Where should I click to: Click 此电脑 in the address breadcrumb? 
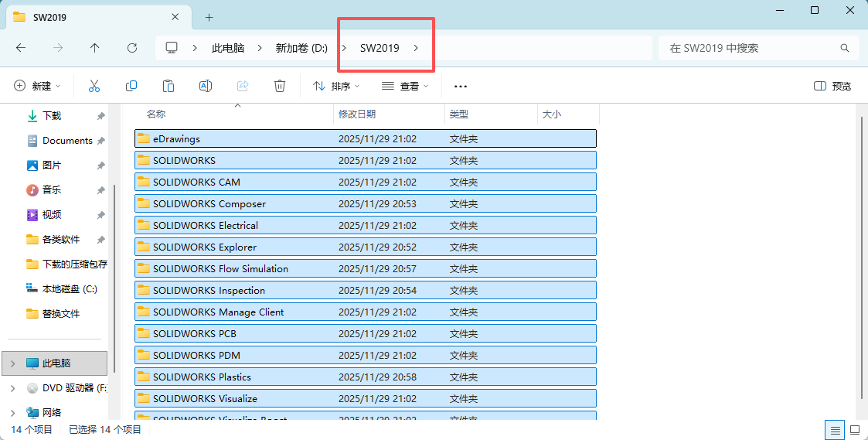click(x=228, y=48)
